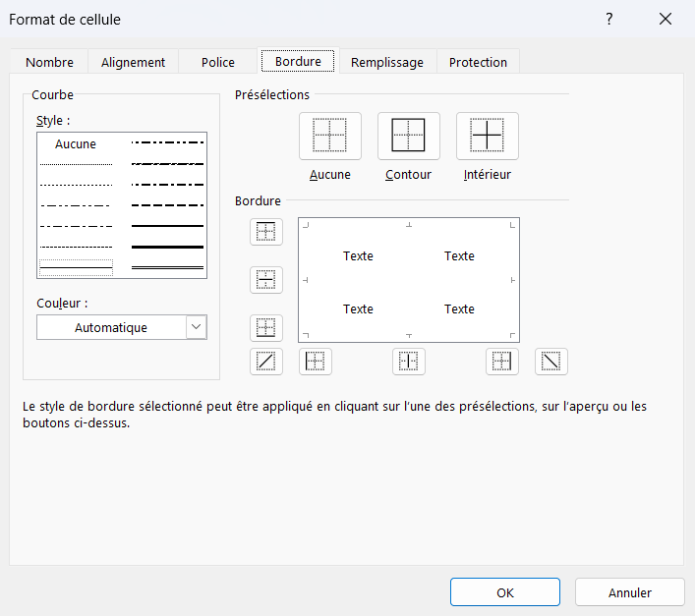Switch to the Police tab
695x616 pixels.
tap(217, 62)
